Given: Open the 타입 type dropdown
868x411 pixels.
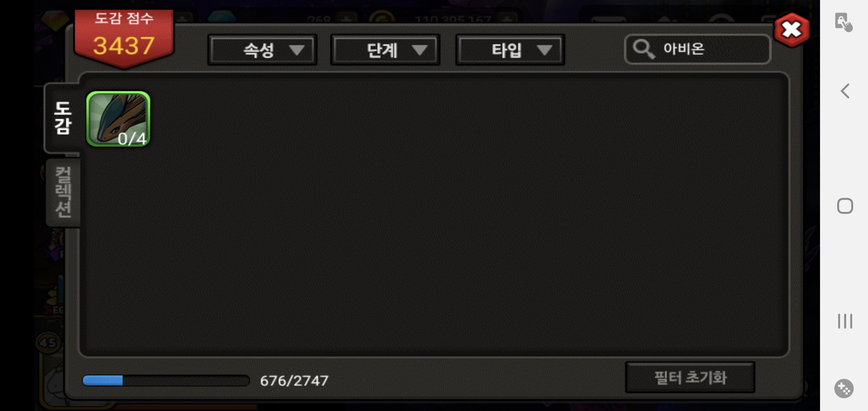Looking at the screenshot, I should [x=510, y=50].
